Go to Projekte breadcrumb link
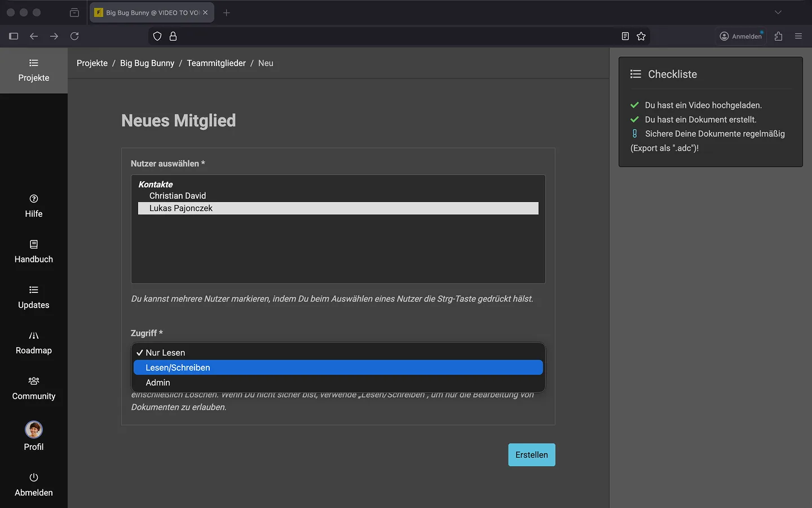The width and height of the screenshot is (812, 508). [x=92, y=63]
